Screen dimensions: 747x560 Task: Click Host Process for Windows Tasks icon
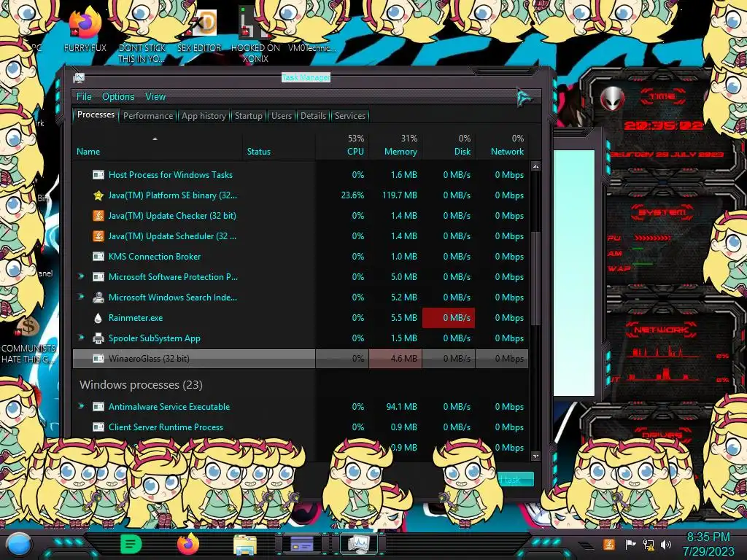98,175
